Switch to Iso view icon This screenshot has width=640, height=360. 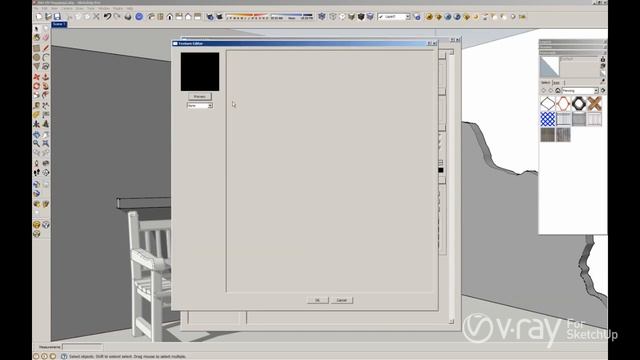click(x=151, y=17)
